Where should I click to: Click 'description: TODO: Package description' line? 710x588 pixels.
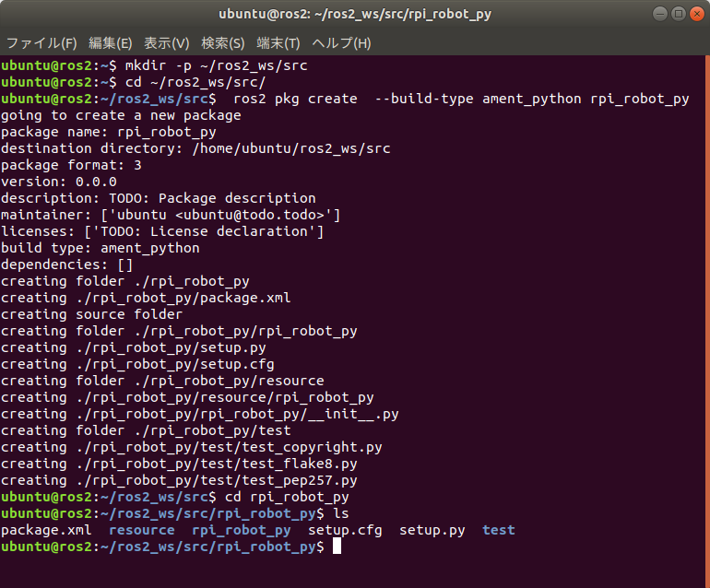point(159,198)
